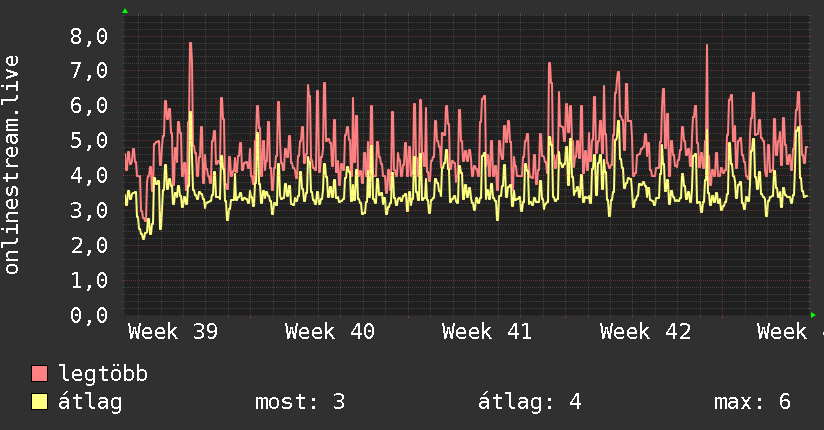Select the átlag legend label beside yellow swatch

click(90, 402)
